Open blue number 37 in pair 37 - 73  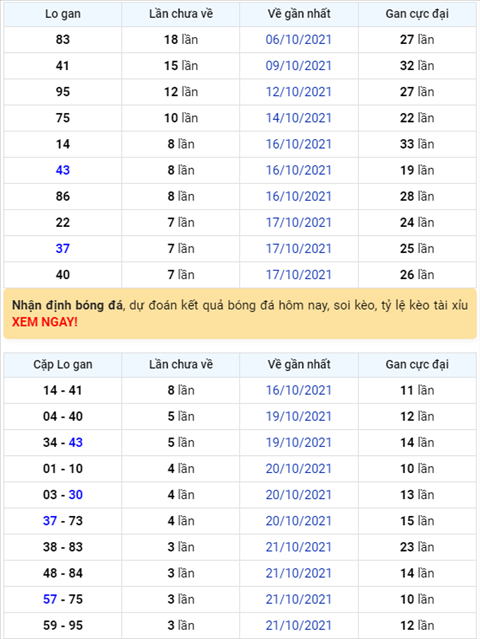pos(50,520)
